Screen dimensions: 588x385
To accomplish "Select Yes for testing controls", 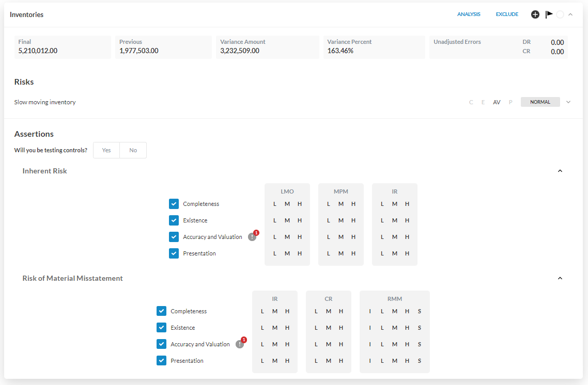I will 106,150.
